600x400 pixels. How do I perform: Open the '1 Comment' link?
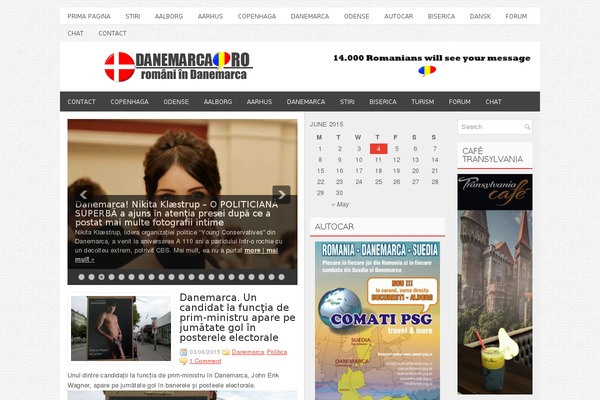[205, 361]
